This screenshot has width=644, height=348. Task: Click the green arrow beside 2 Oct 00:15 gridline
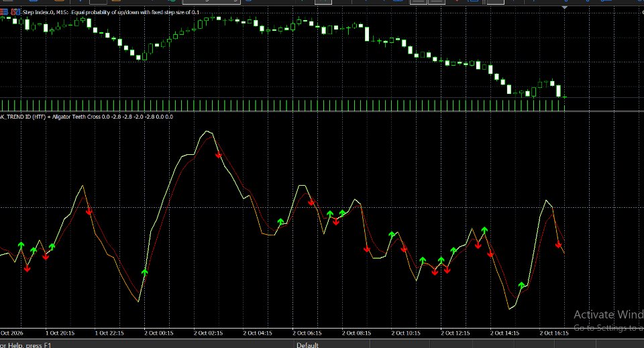pos(145,272)
